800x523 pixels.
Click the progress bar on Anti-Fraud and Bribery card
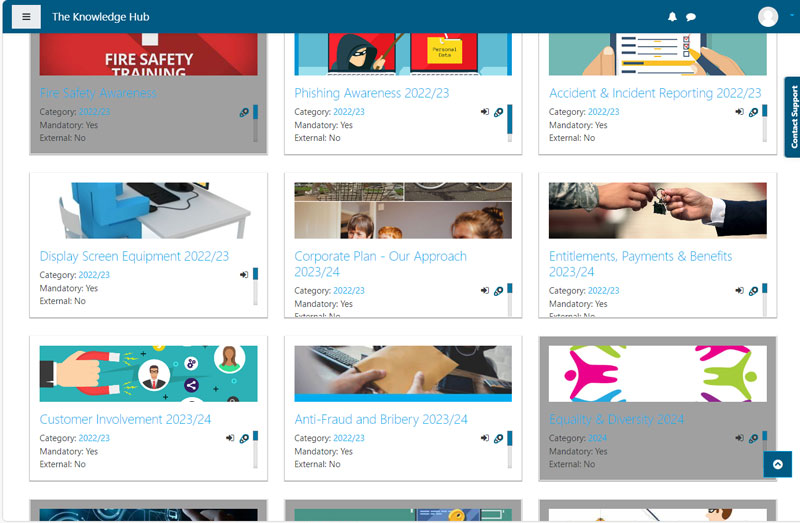(510, 450)
